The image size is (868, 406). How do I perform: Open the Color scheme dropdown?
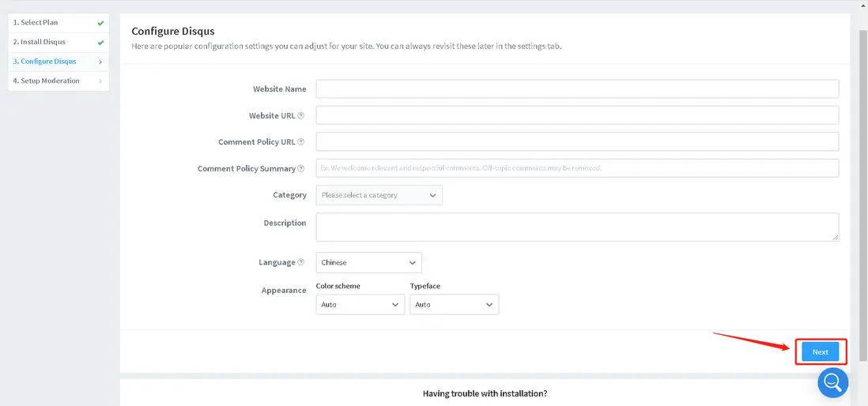[360, 304]
